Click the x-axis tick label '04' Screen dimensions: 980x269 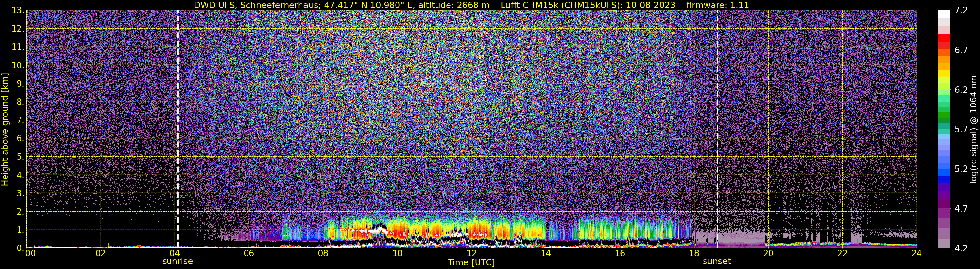point(175,253)
